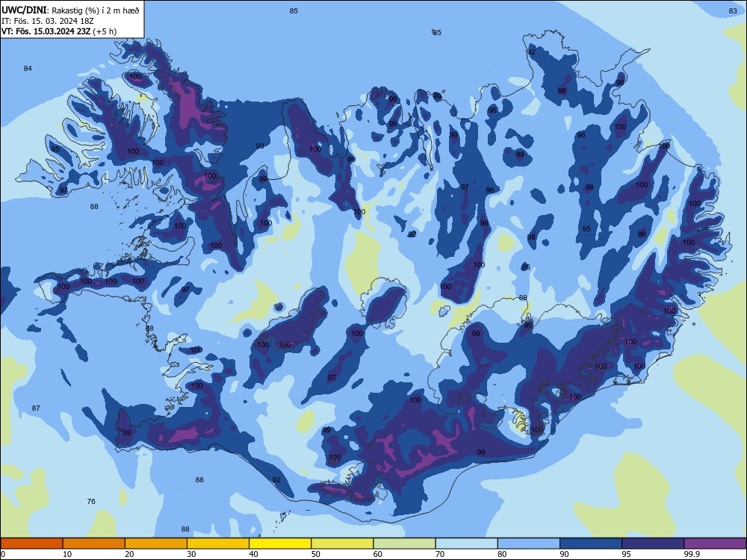Click the legend scale label '40'
Screen dimensions: 747x560
tap(254, 554)
